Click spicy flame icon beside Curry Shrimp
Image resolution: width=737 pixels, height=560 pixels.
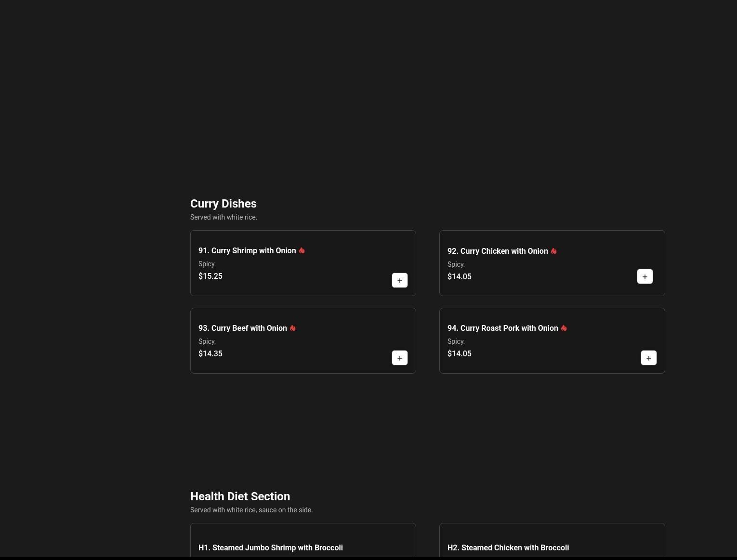(302, 250)
